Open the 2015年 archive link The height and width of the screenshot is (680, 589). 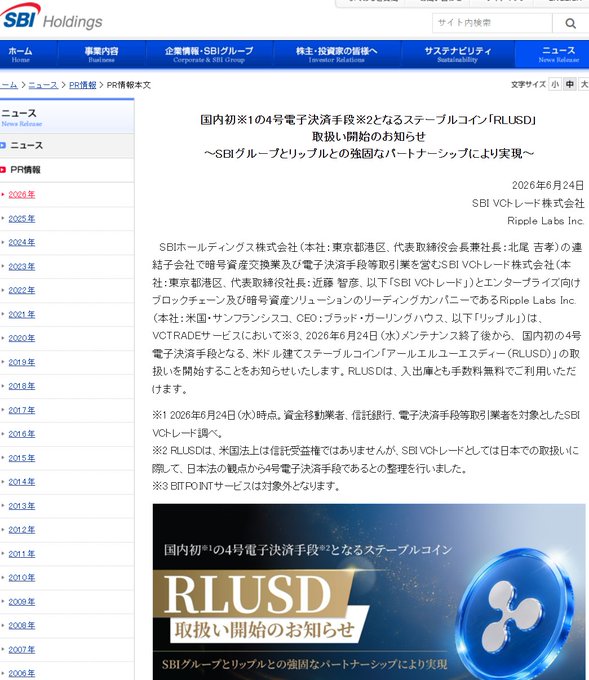coord(22,458)
